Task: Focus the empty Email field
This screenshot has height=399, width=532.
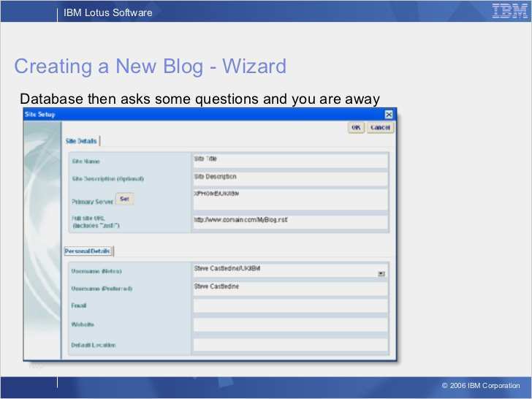Action: click(289, 306)
